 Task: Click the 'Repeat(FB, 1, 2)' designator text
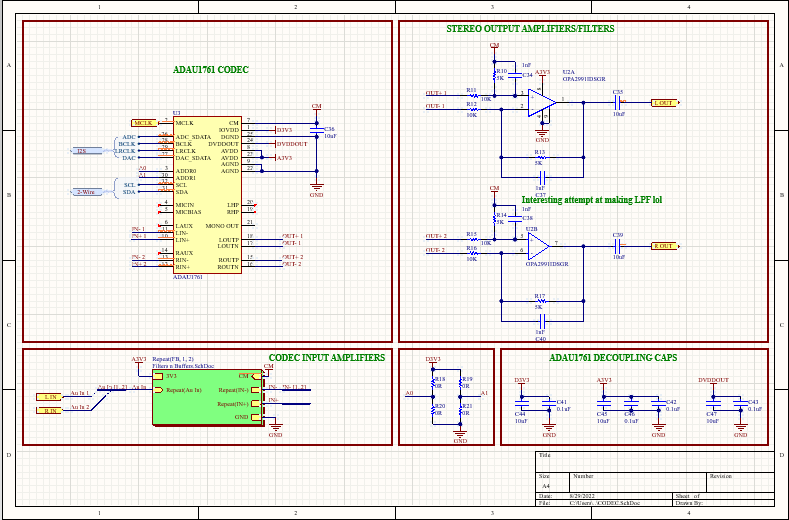click(x=173, y=359)
